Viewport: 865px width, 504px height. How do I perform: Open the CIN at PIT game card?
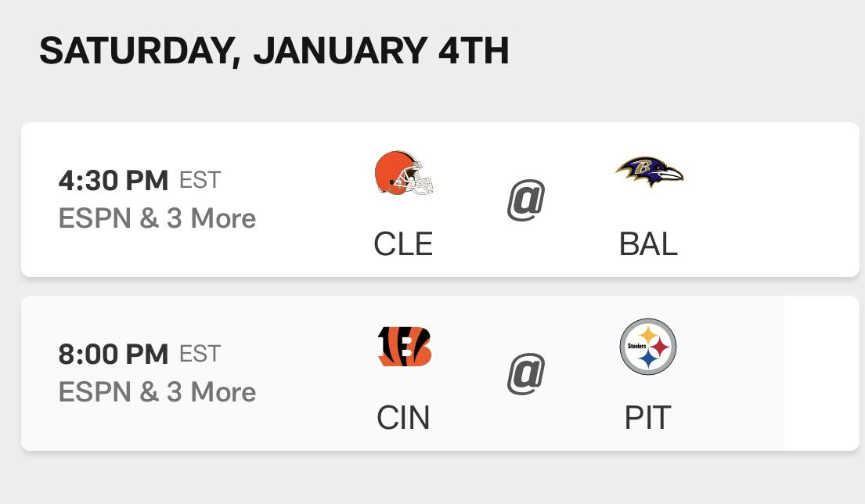pos(440,373)
